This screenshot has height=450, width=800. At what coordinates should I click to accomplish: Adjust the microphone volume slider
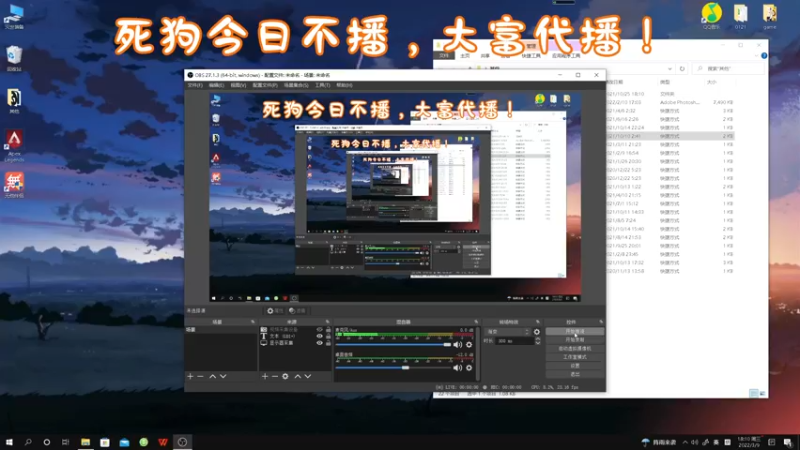tap(393, 345)
